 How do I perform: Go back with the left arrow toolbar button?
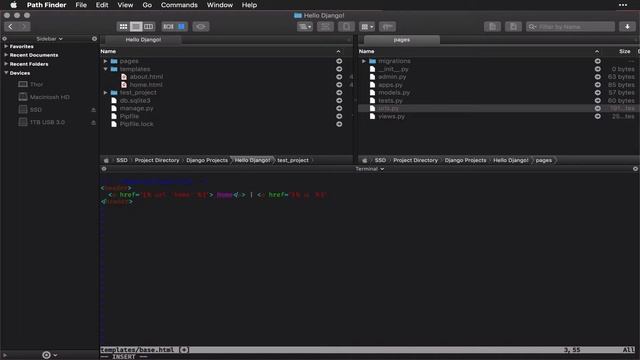[11, 27]
